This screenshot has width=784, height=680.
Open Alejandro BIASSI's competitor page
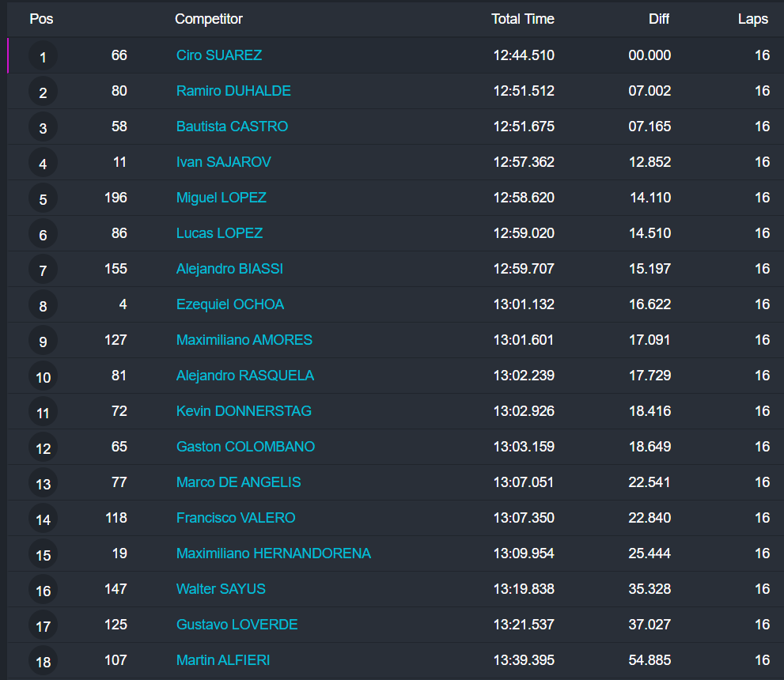(229, 269)
